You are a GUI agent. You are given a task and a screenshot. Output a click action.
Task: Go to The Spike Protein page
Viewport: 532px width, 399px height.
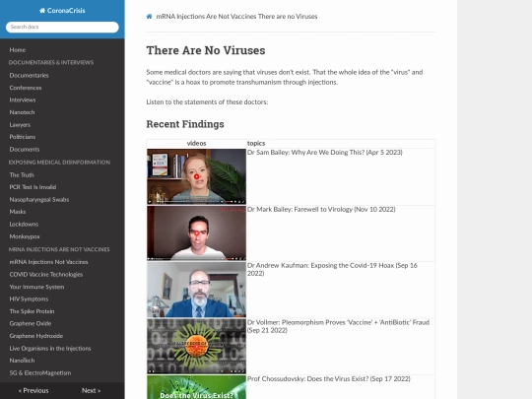(32, 311)
